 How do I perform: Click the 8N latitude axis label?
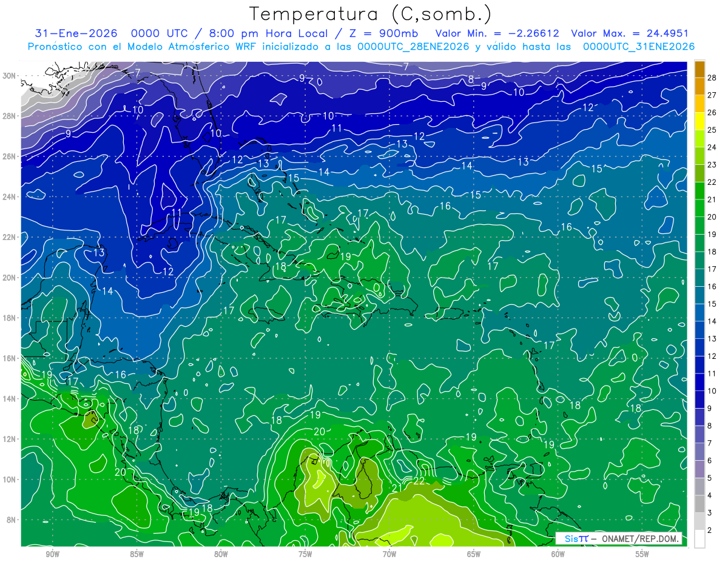pos(12,520)
